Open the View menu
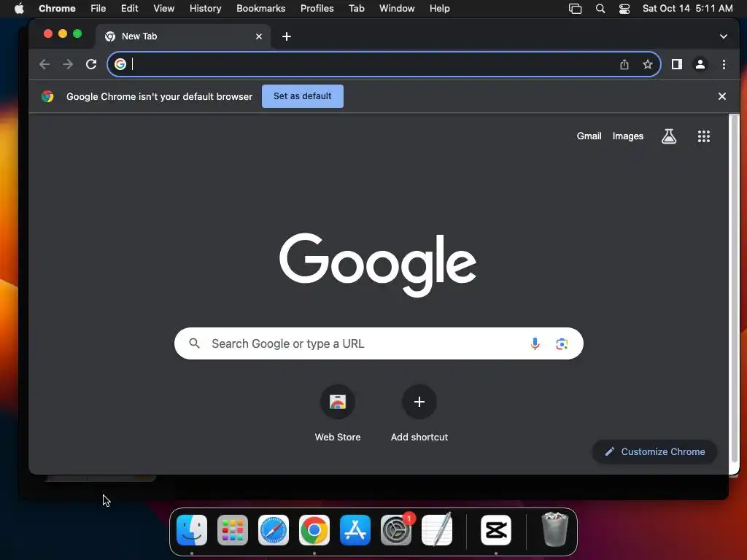Viewport: 747px width, 560px height. pyautogui.click(x=163, y=9)
